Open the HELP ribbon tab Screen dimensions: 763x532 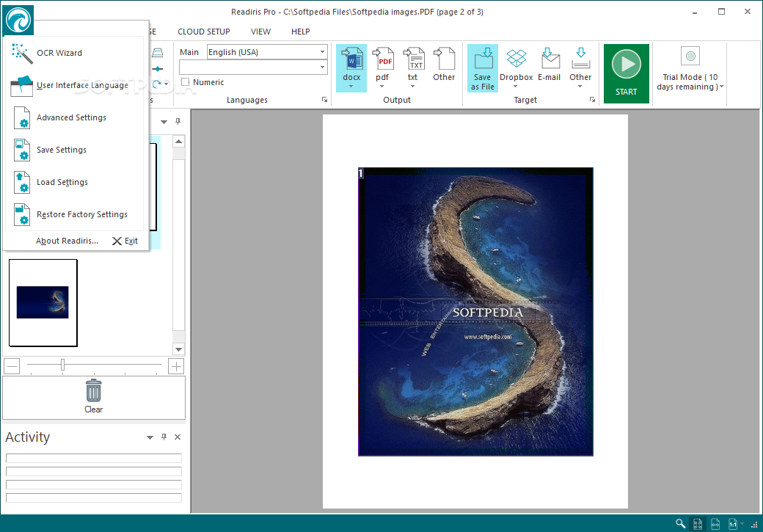pos(300,32)
